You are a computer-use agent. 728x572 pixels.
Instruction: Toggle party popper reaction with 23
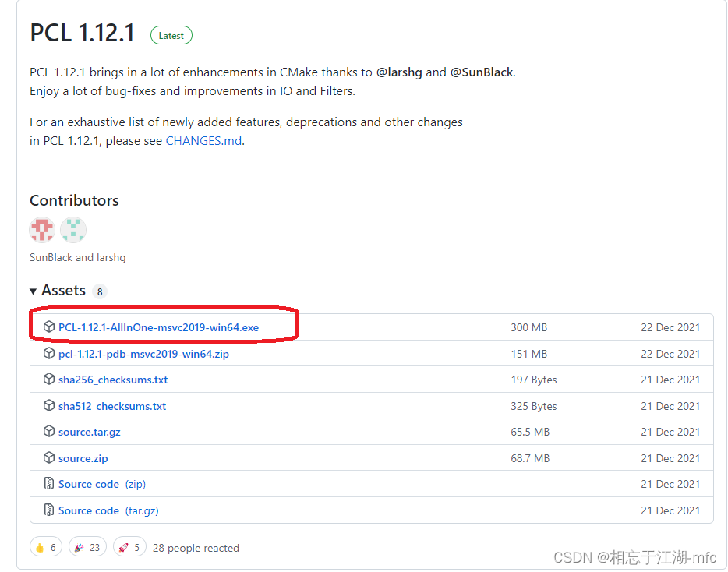coord(88,547)
